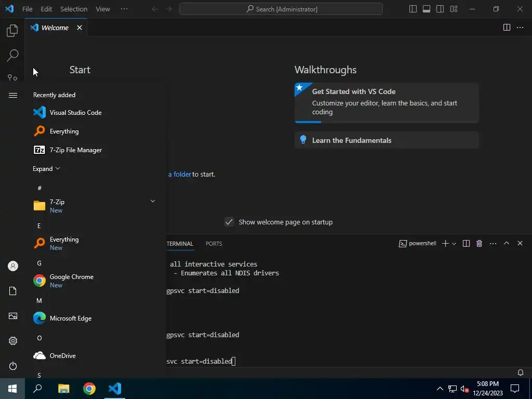Split the editor right

pos(507,28)
